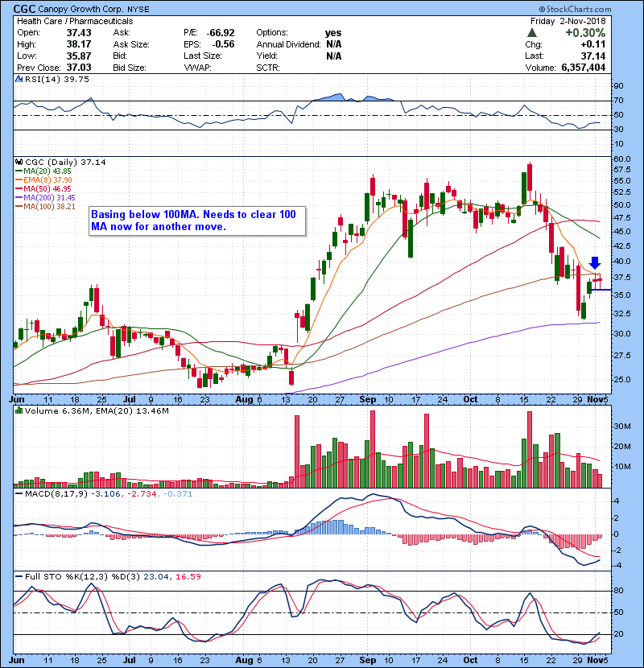Click the Prev Close value 37.03
Screen dimensions: 644x668
point(79,68)
